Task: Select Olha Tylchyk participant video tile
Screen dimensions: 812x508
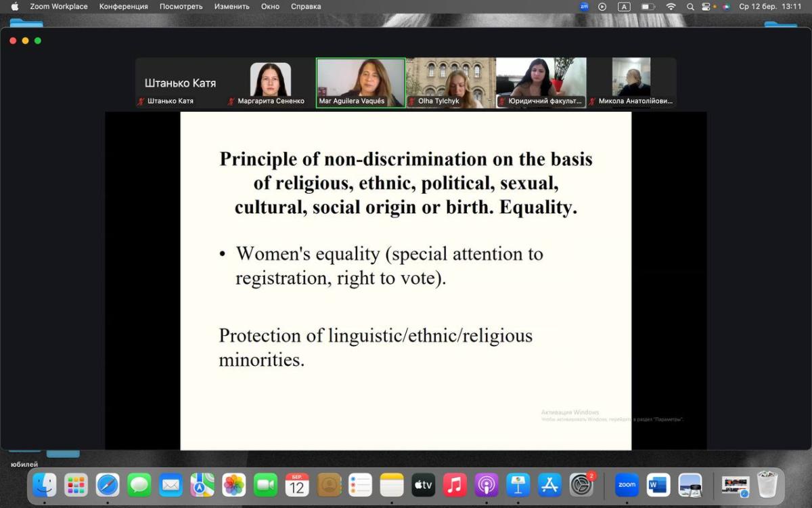Action: (x=451, y=82)
